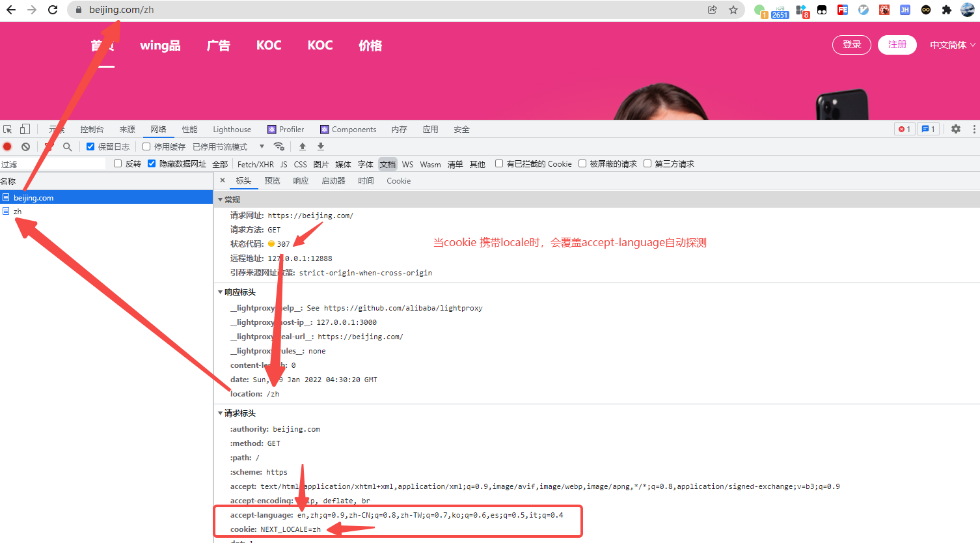Viewport: 980px width, 543px height.
Task: Check the 第三方请求 checkbox
Action: pos(647,163)
